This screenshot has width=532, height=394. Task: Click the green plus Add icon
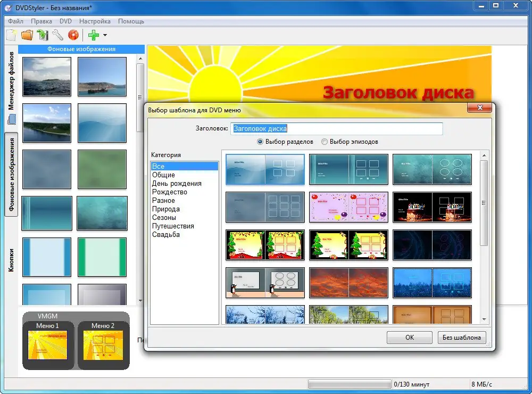pos(93,35)
